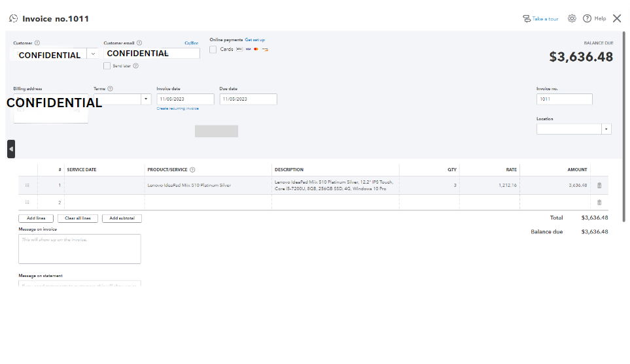630x364 pixels.
Task: Click the Clear all lines button
Action: (x=78, y=218)
